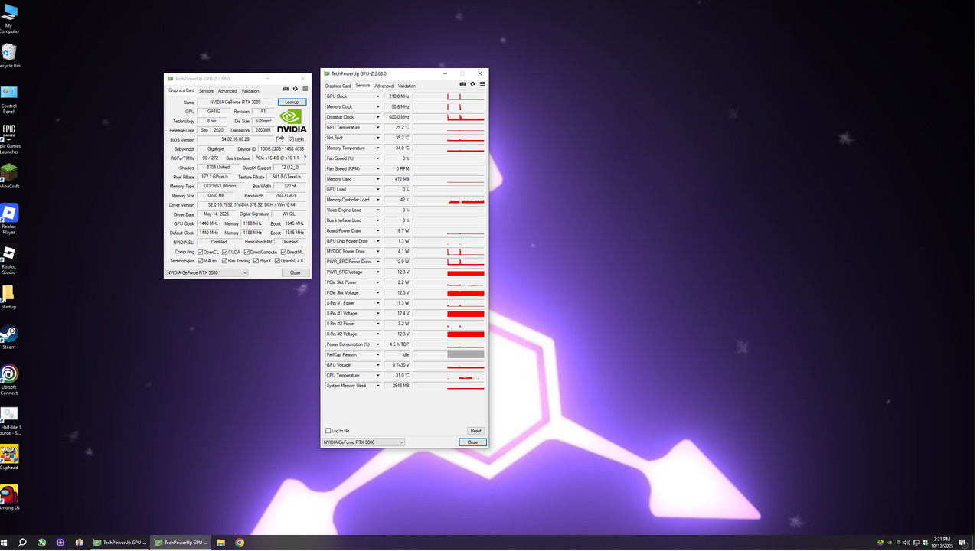
Task: Select the Half-Life desktop icon
Action: pyautogui.click(x=9, y=421)
